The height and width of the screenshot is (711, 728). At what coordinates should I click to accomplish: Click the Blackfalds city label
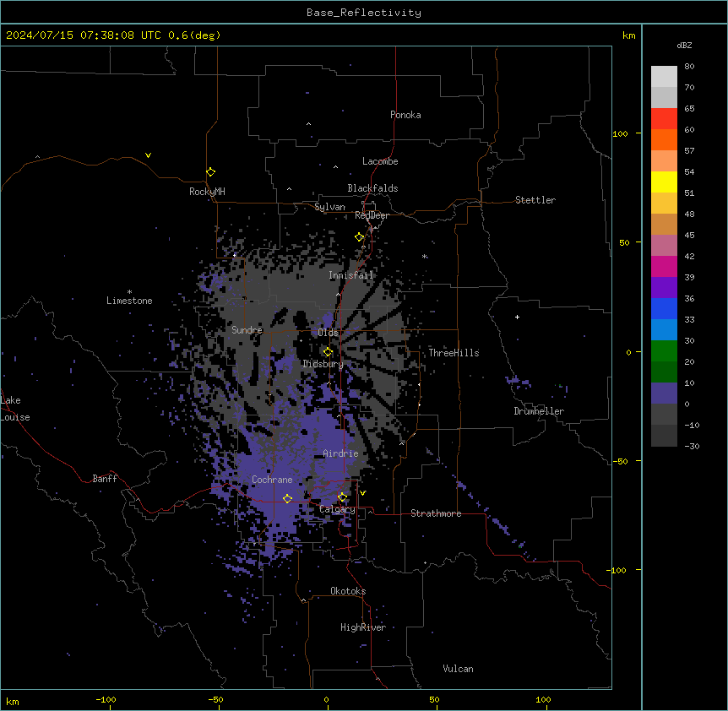pos(372,188)
